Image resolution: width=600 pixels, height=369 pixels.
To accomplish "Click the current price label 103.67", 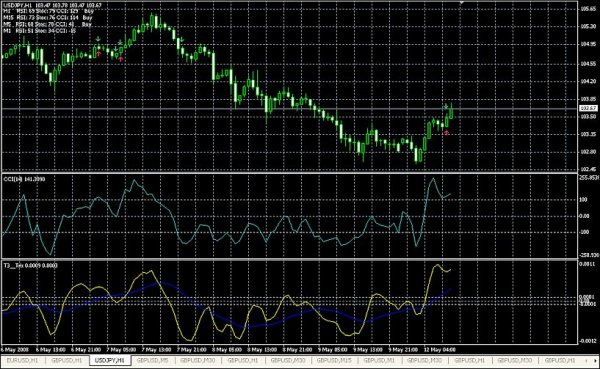I will pyautogui.click(x=589, y=109).
